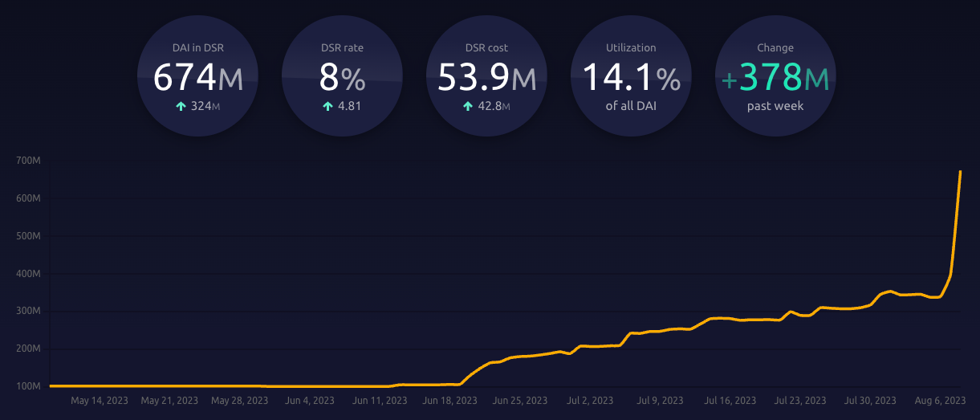Click the up arrow beside 324M
The image size is (980, 420).
point(181,106)
